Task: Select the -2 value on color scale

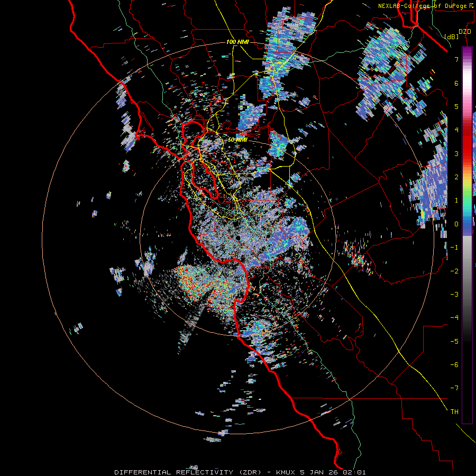Action: [454, 271]
